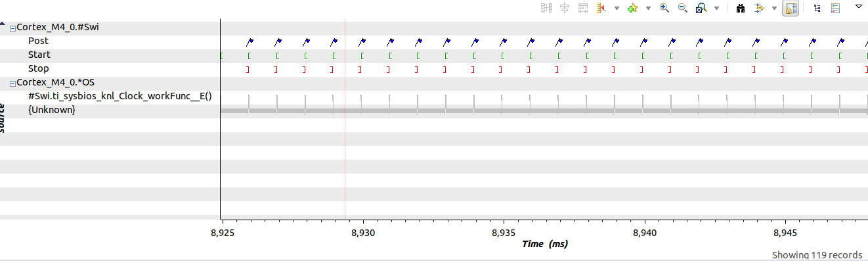Collapse the Cortex_M4_0.#Swi tree node

coord(12,28)
